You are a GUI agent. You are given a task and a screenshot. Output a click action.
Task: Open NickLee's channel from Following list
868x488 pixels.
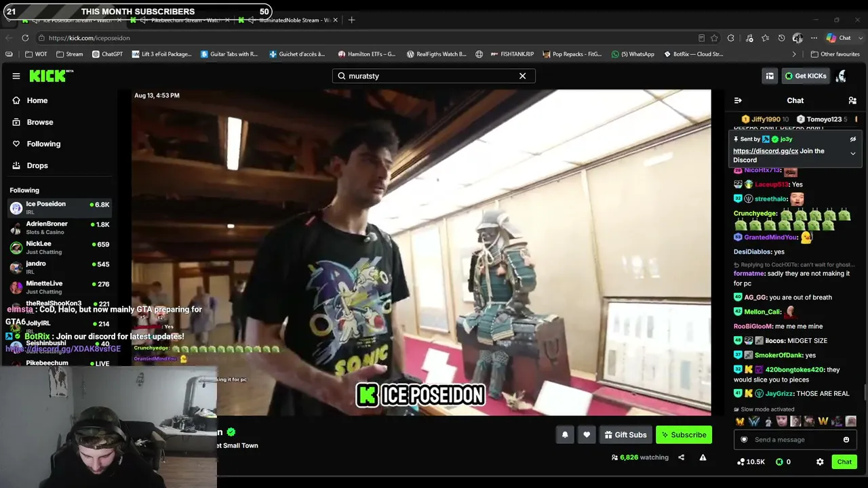pyautogui.click(x=60, y=247)
